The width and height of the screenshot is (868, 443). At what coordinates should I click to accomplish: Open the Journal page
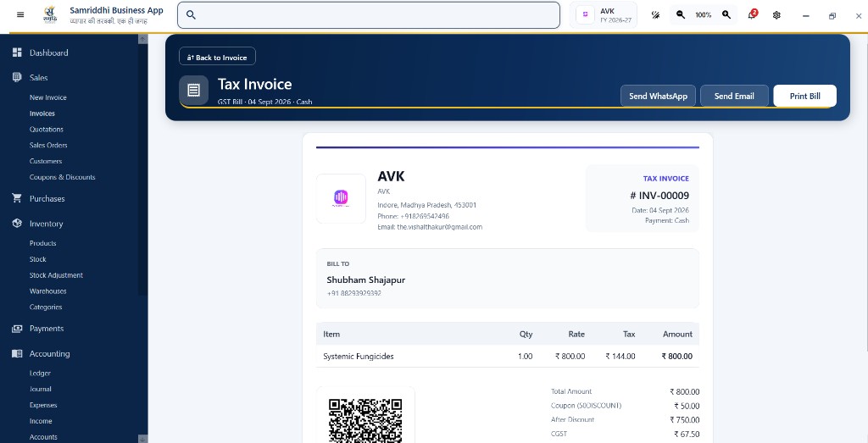coord(41,390)
